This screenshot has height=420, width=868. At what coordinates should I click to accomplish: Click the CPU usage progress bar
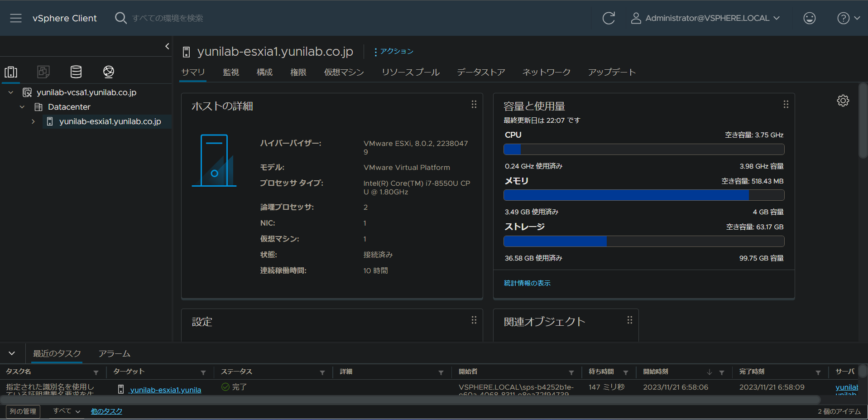pos(644,149)
